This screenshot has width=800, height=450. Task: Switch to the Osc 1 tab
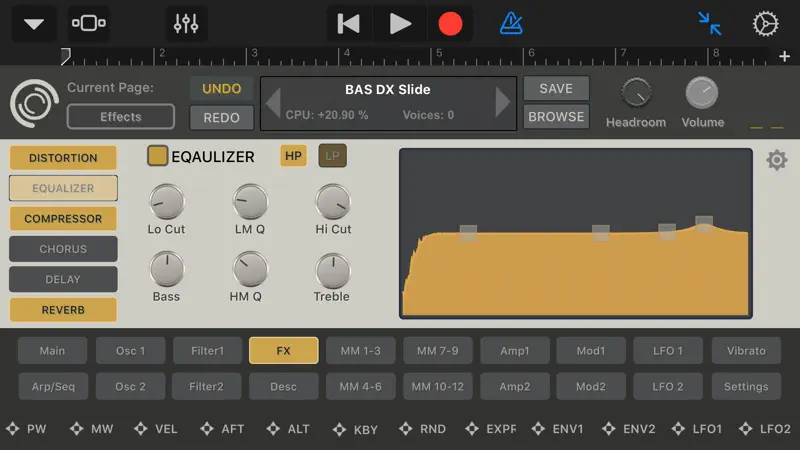point(131,351)
